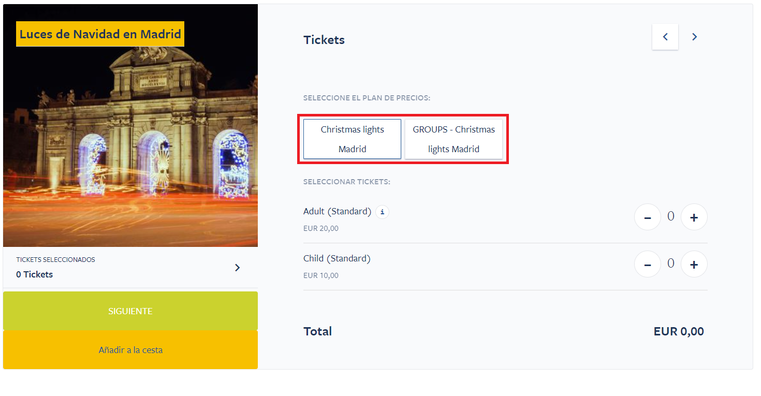Click the Luces de Navidad en Madrid title banner
This screenshot has height=396, width=761.
[x=100, y=34]
